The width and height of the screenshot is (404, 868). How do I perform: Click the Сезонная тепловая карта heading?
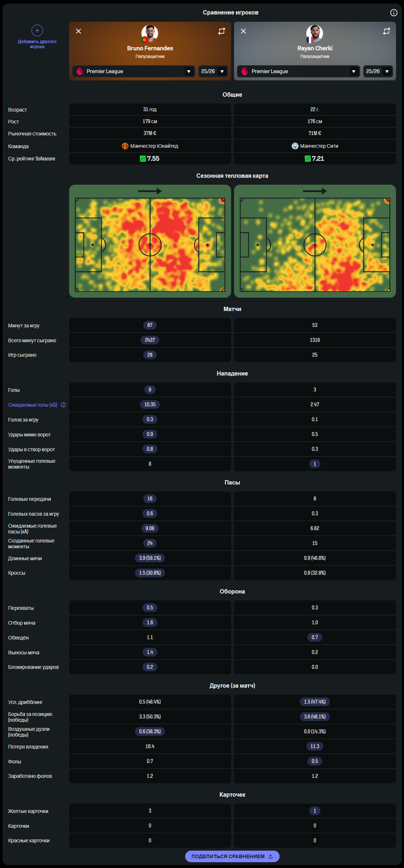(232, 176)
